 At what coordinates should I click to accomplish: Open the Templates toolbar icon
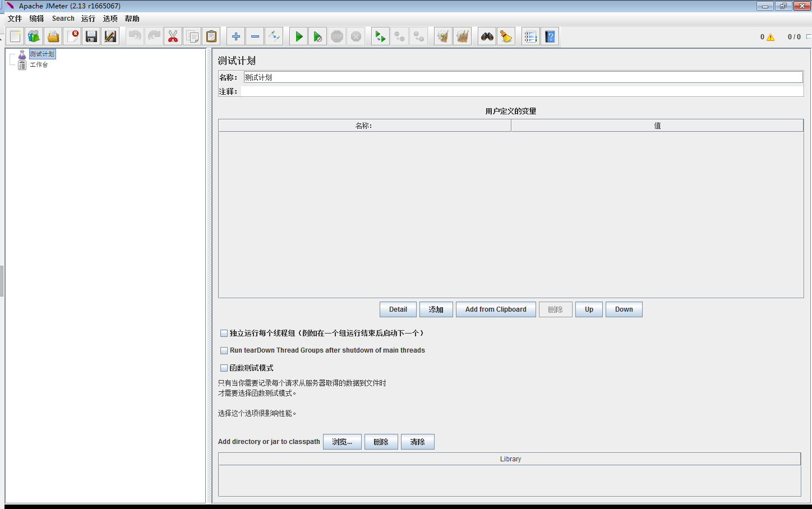point(34,36)
